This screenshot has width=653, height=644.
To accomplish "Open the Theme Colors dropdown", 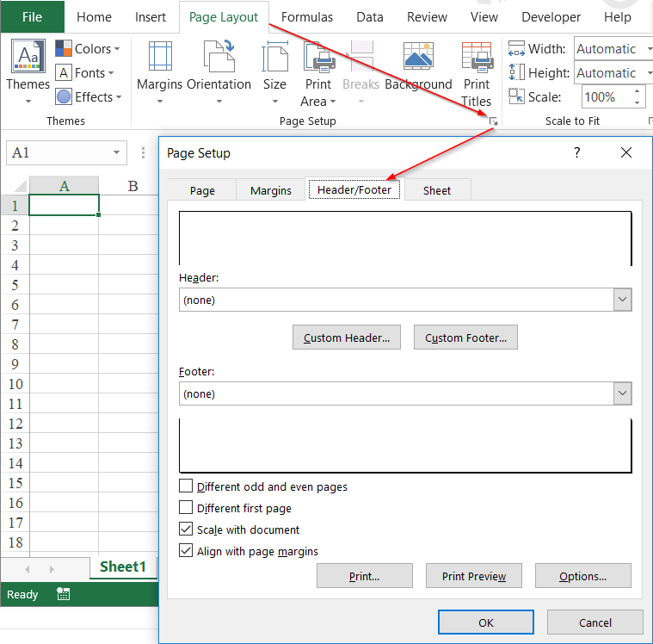I will pos(88,49).
